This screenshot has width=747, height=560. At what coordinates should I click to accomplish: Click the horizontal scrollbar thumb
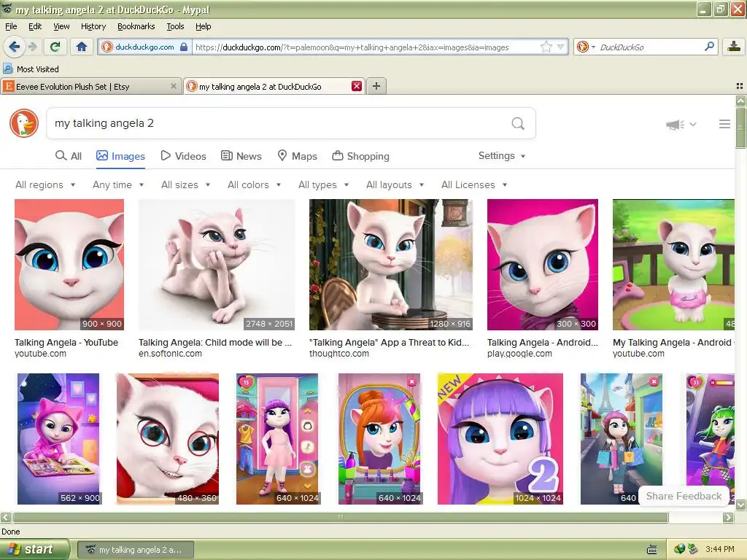tap(340, 517)
